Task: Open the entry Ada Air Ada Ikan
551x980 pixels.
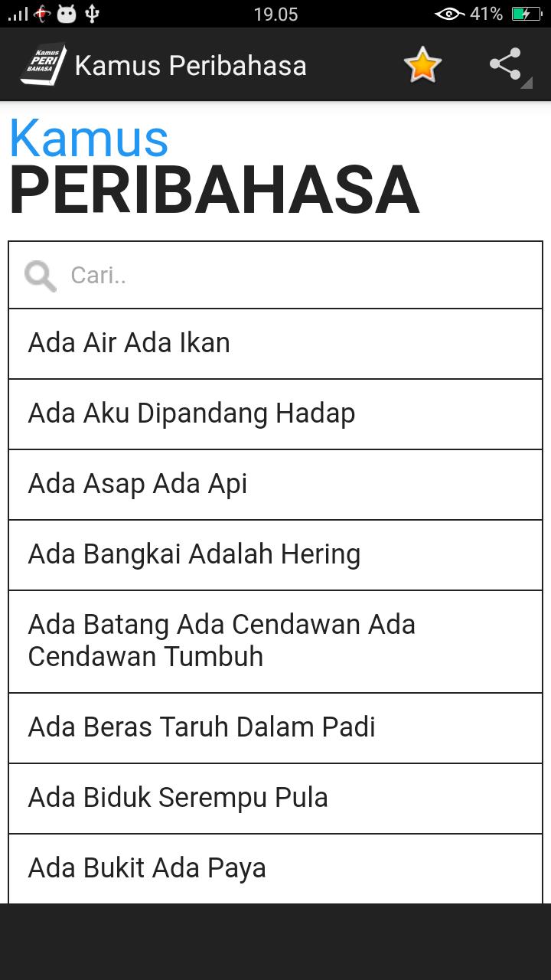Action: [x=275, y=344]
